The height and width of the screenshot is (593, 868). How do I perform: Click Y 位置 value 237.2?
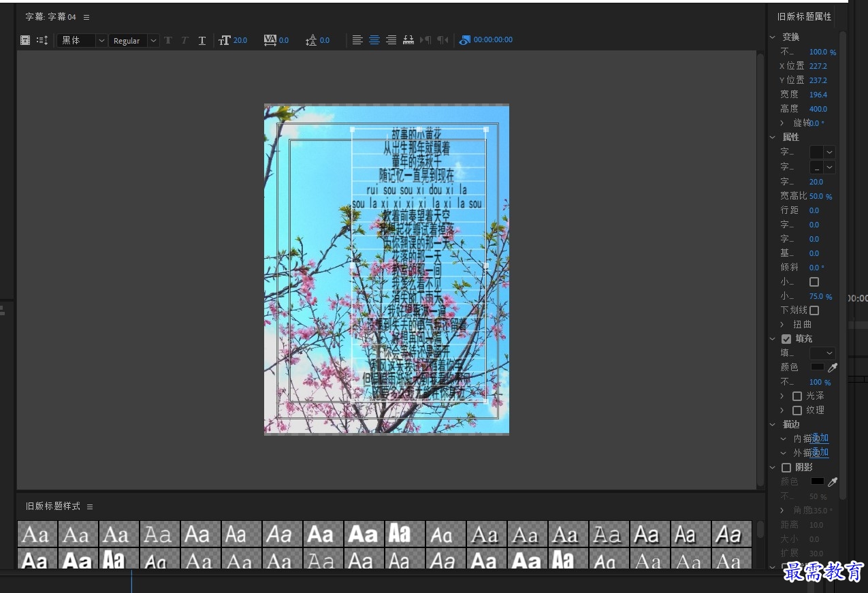pyautogui.click(x=818, y=80)
